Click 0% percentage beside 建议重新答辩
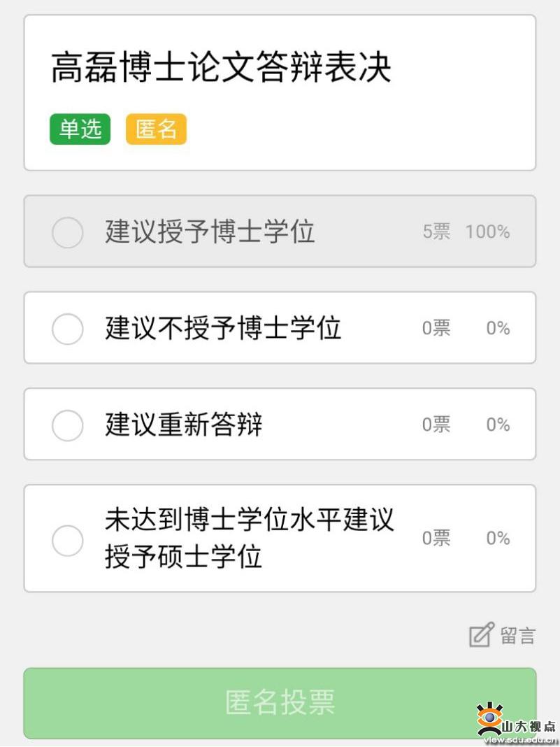The width and height of the screenshot is (560, 747). [x=498, y=425]
